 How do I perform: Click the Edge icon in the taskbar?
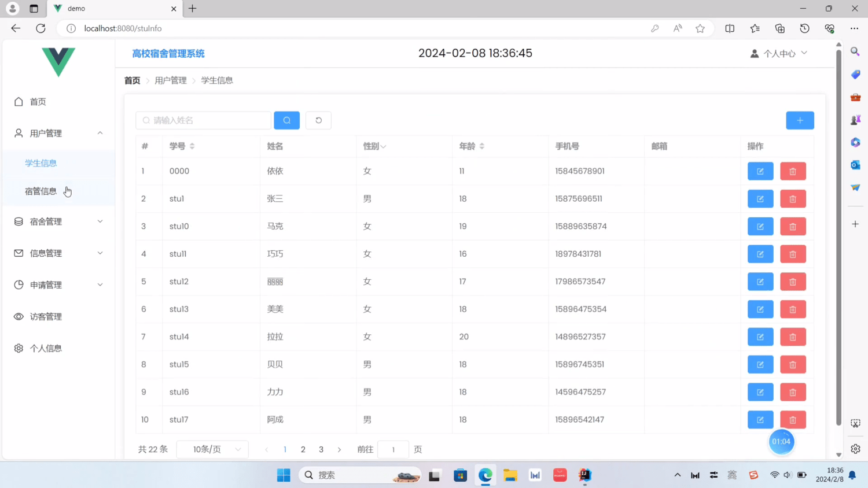(485, 475)
